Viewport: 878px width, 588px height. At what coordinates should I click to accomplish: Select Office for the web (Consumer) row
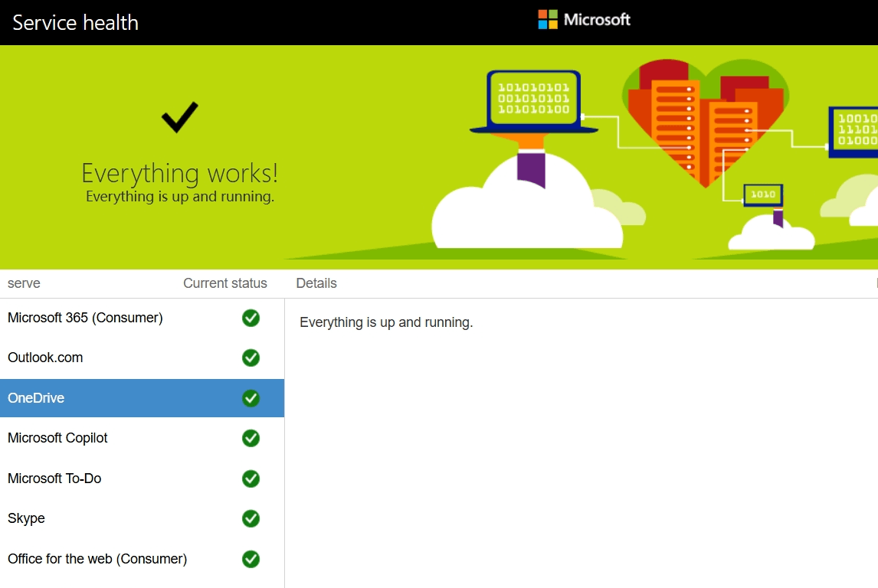point(143,559)
